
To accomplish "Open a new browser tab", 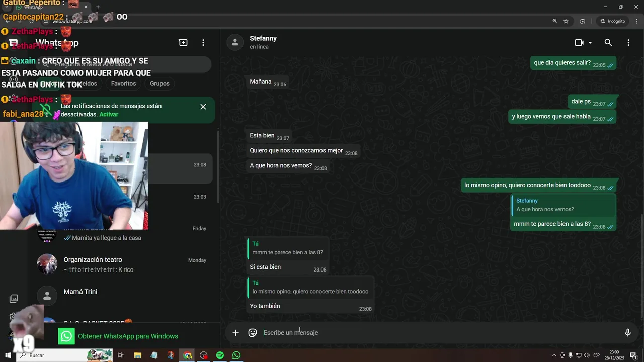I will (x=98, y=7).
